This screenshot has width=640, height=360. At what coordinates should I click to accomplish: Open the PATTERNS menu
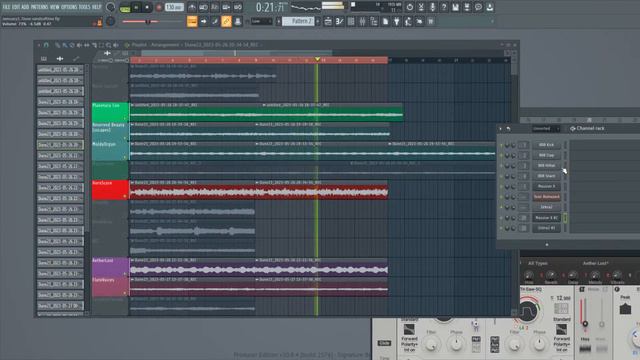40,7
